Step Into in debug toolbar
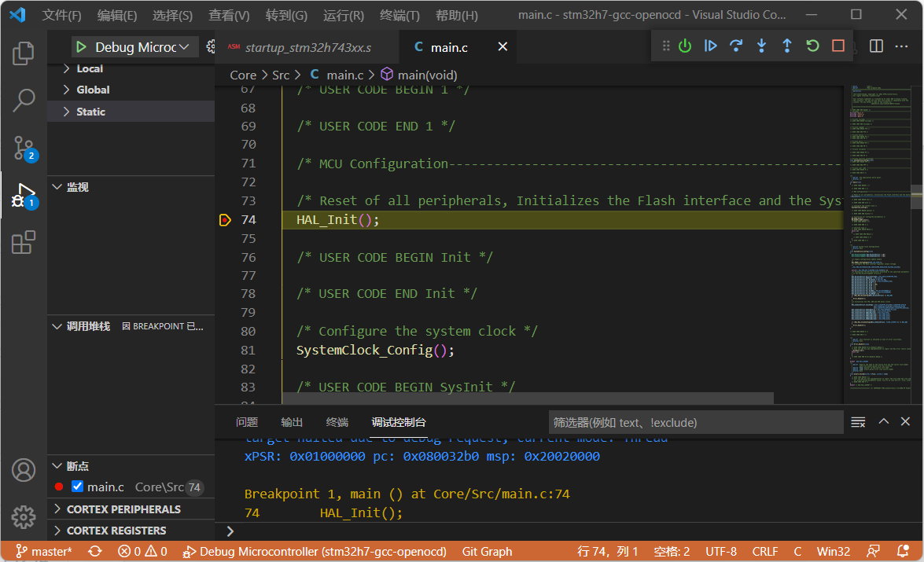The image size is (924, 562). [x=761, y=46]
